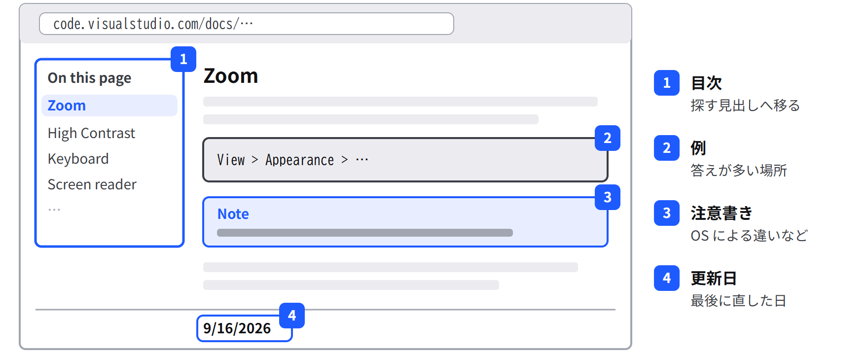The width and height of the screenshot is (868, 355).
Task: Click the Note heading in the callout
Action: [x=233, y=214]
